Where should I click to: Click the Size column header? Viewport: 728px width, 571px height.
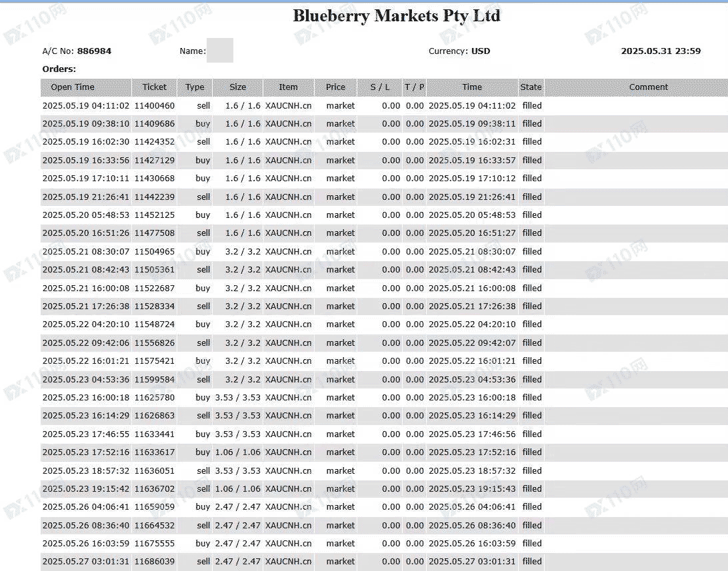coord(237,87)
